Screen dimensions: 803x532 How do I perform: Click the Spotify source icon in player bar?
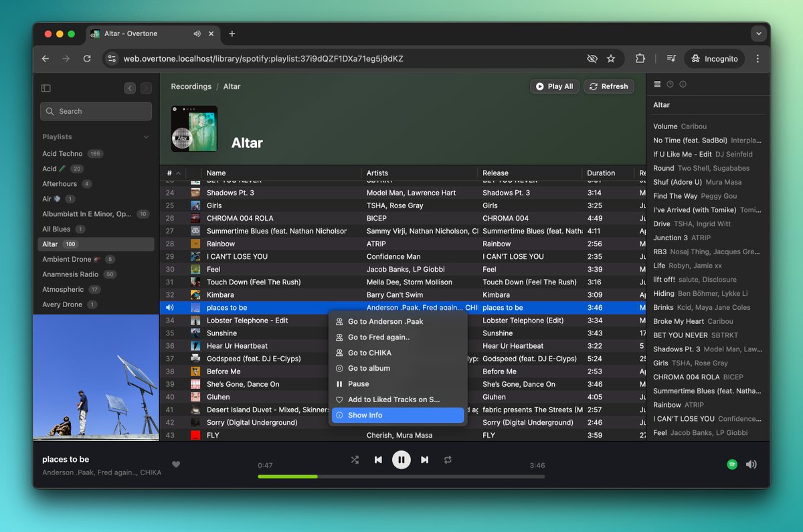click(x=732, y=464)
